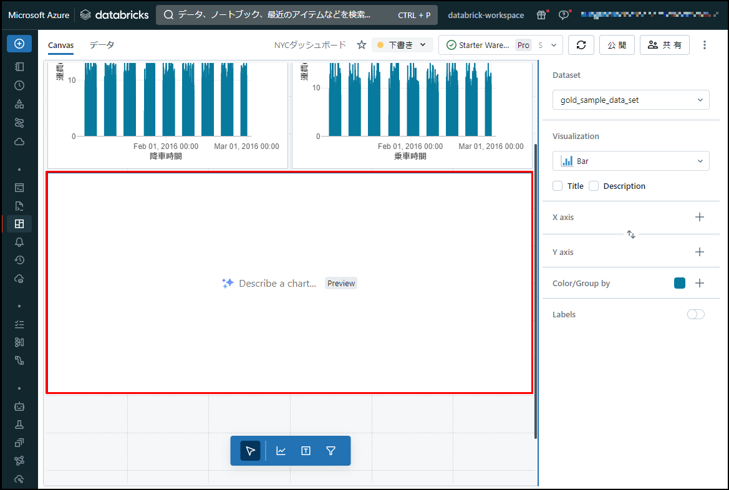729x490 pixels.
Task: Star the NYC dashboard as favorite
Action: (x=361, y=45)
